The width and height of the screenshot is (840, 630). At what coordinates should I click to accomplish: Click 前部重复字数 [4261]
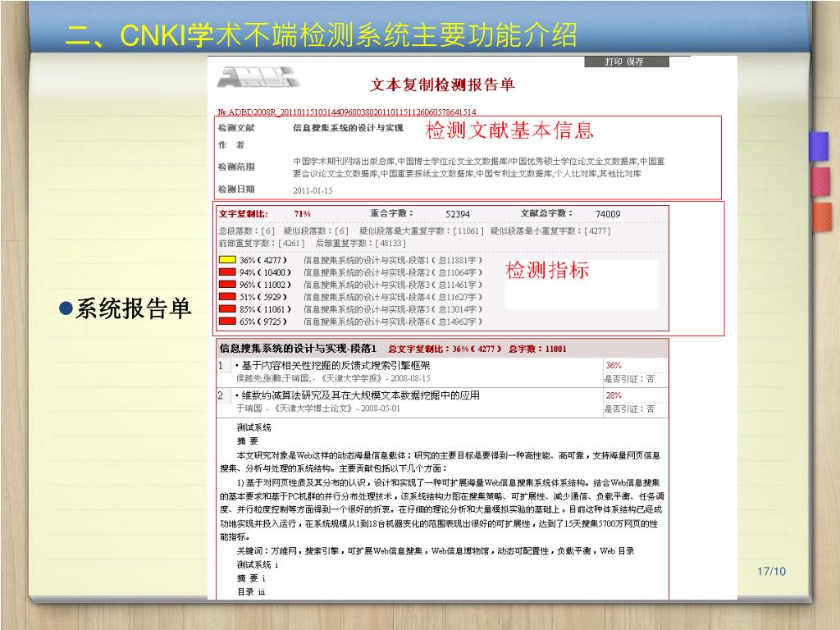click(262, 243)
